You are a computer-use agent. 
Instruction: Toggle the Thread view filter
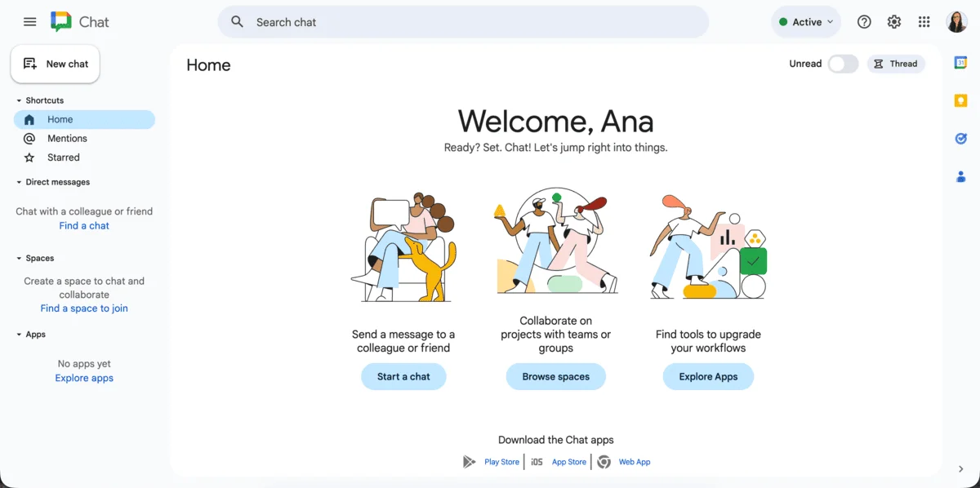click(896, 63)
